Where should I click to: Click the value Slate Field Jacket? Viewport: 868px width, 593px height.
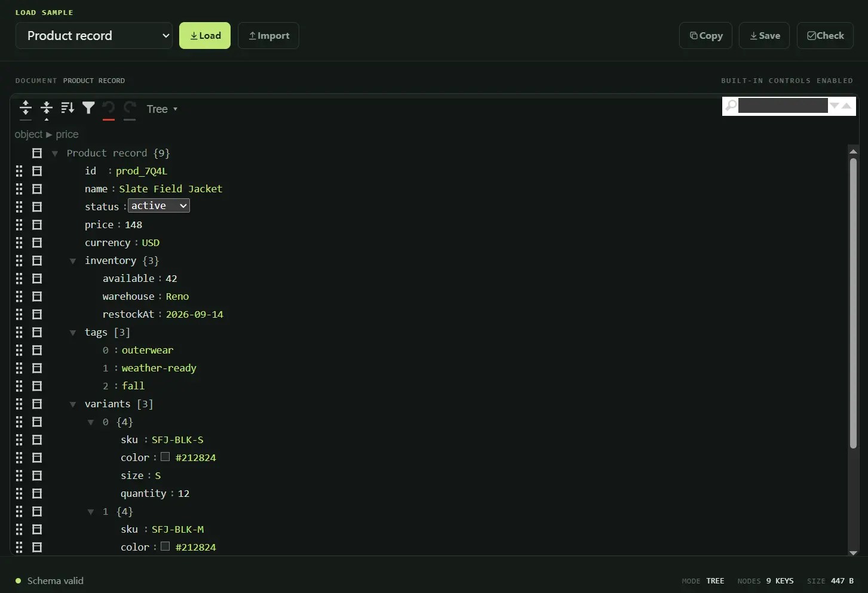[x=171, y=189]
